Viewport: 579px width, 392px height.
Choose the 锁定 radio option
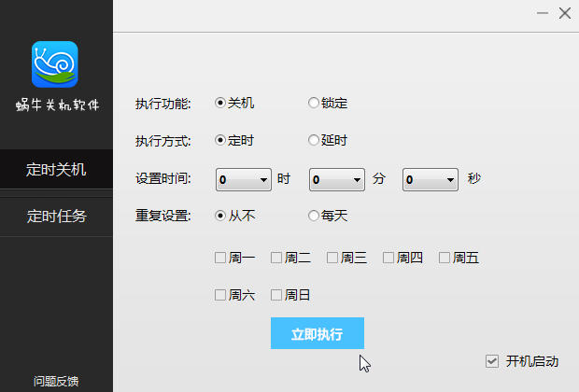coord(314,104)
